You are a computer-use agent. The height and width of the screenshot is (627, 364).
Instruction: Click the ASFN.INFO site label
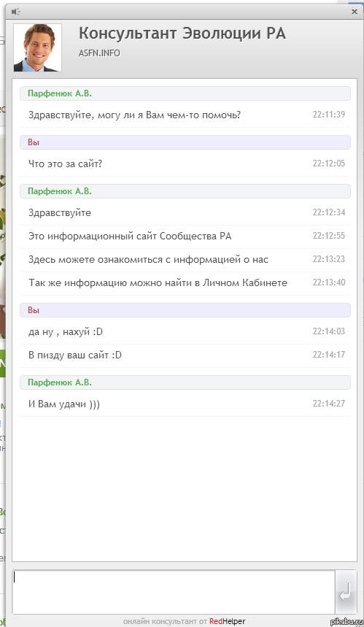click(x=99, y=53)
